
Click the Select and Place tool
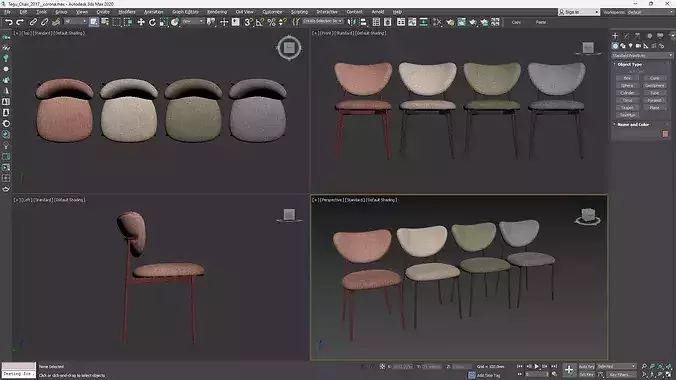(175, 22)
